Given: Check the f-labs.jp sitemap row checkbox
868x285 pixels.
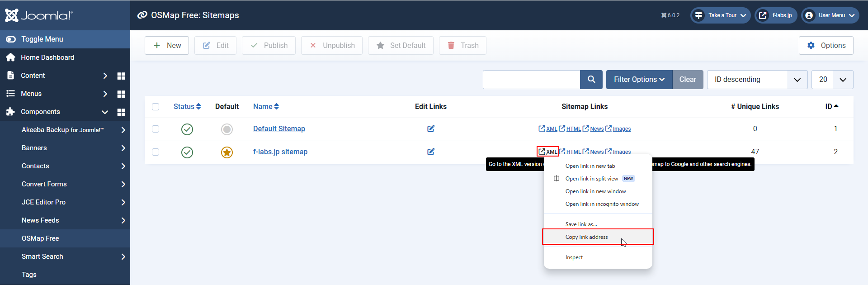Looking at the screenshot, I should 156,152.
